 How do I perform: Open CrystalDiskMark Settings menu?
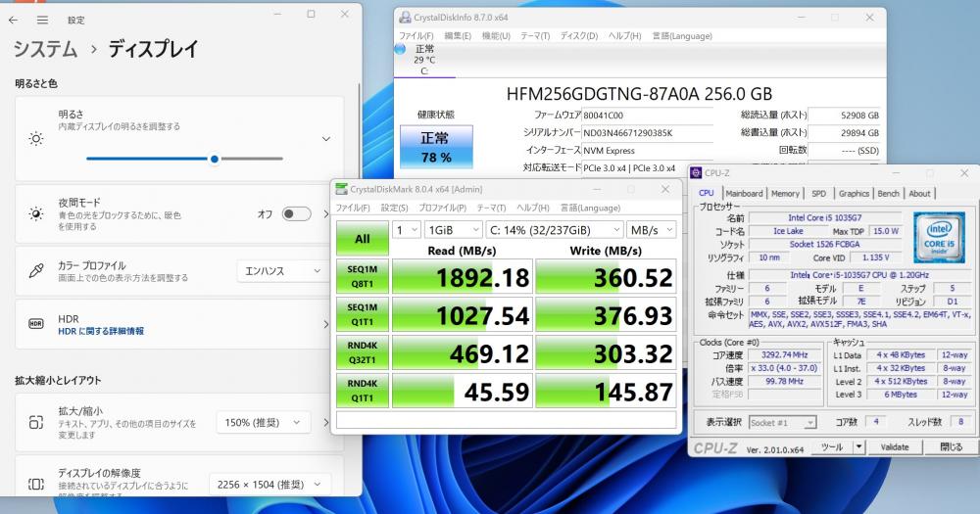point(394,208)
